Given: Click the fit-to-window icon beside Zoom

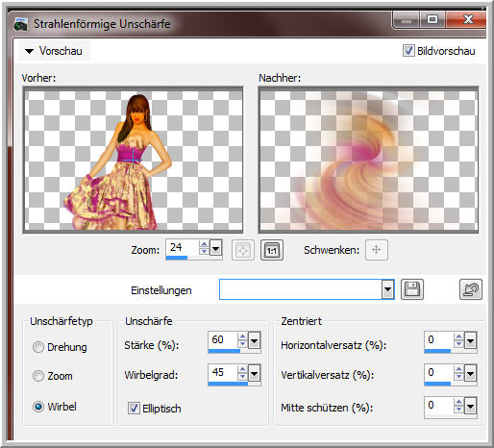Looking at the screenshot, I should tap(243, 250).
